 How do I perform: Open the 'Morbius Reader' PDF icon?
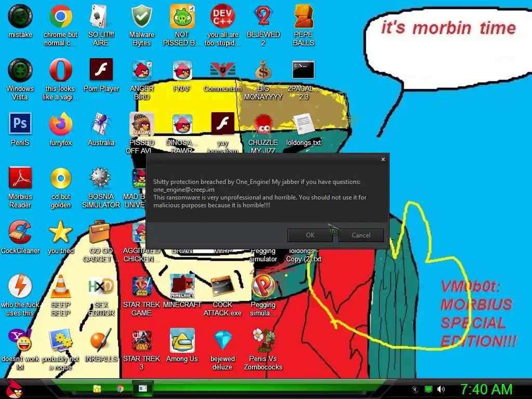click(20, 178)
